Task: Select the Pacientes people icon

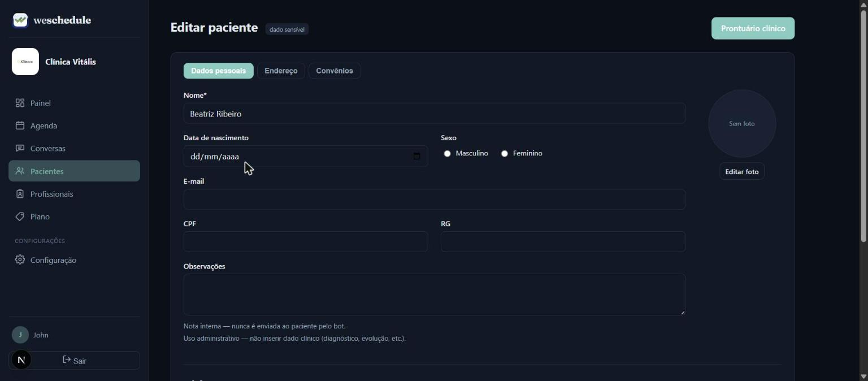Action: tap(20, 171)
